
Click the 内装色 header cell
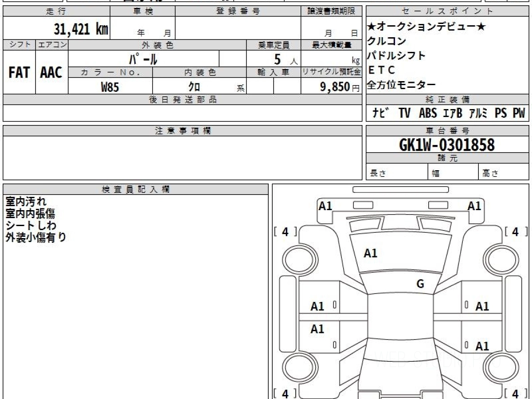199,72
